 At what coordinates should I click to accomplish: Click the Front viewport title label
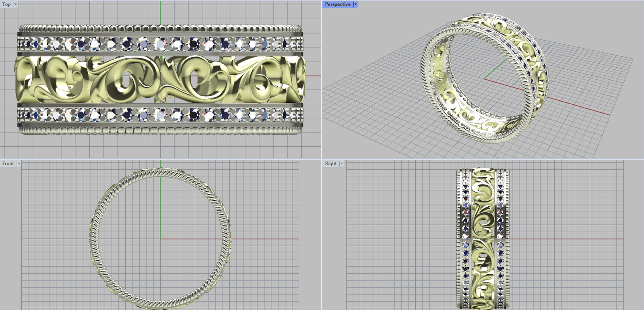tap(8, 164)
